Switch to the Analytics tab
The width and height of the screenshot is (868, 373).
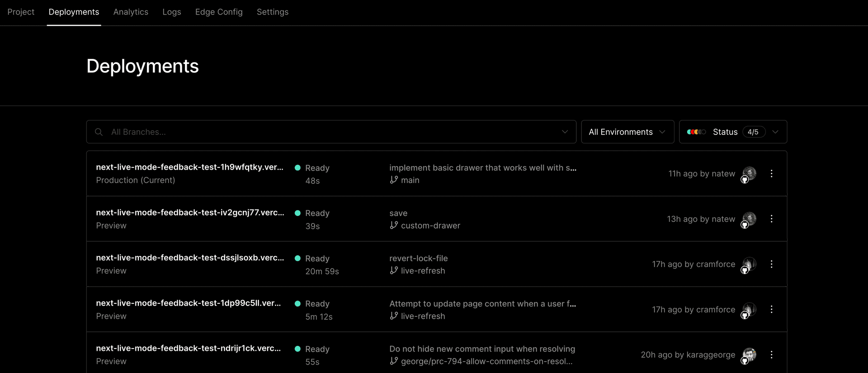pos(131,12)
